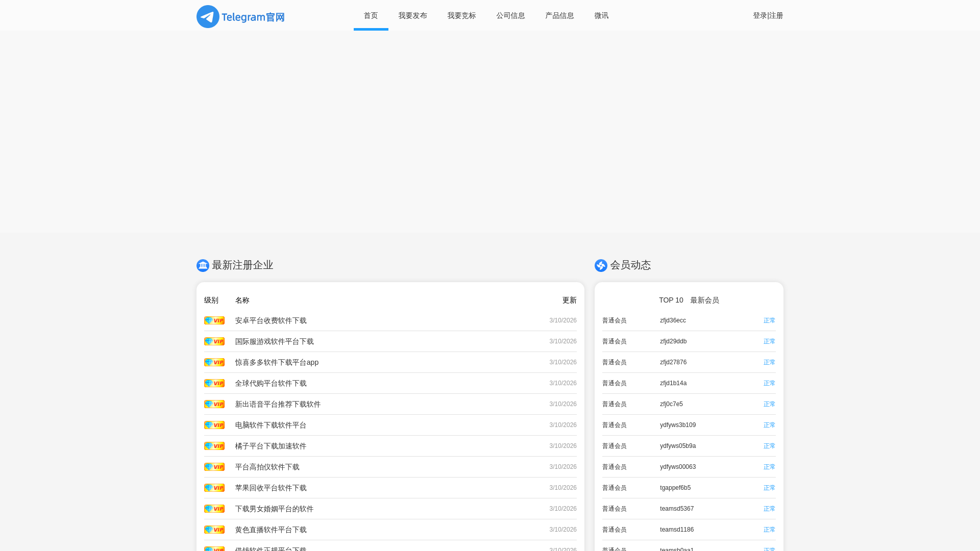Select member zfjd1b14a
Viewport: 980px width, 551px height.
coord(673,383)
